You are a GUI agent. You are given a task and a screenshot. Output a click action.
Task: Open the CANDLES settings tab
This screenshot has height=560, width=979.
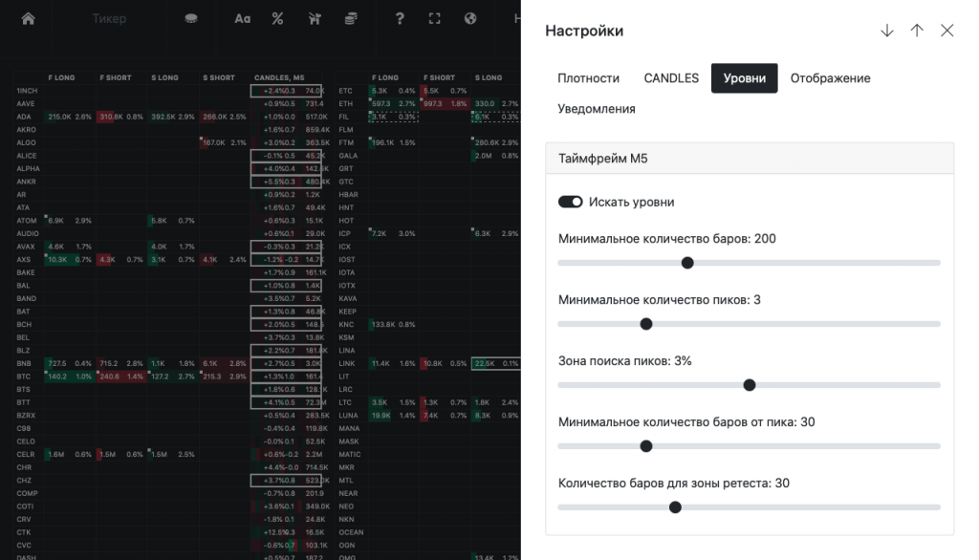coord(671,78)
